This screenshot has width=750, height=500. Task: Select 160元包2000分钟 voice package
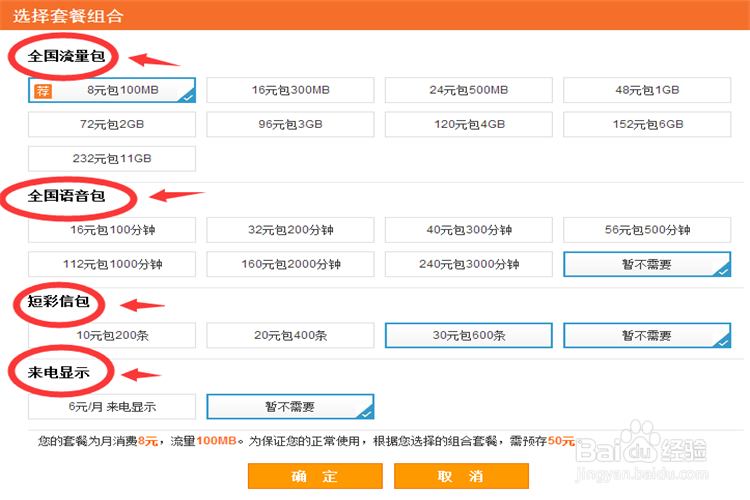pyautogui.click(x=290, y=264)
